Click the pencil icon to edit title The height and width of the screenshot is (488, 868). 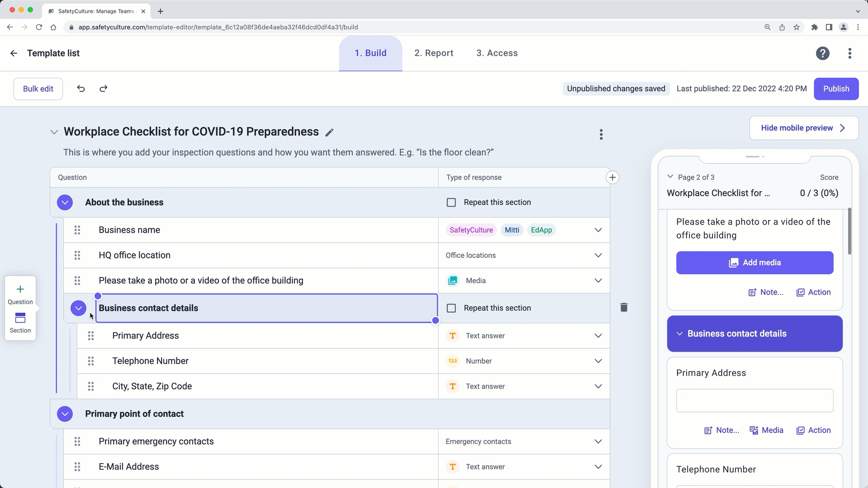point(330,132)
